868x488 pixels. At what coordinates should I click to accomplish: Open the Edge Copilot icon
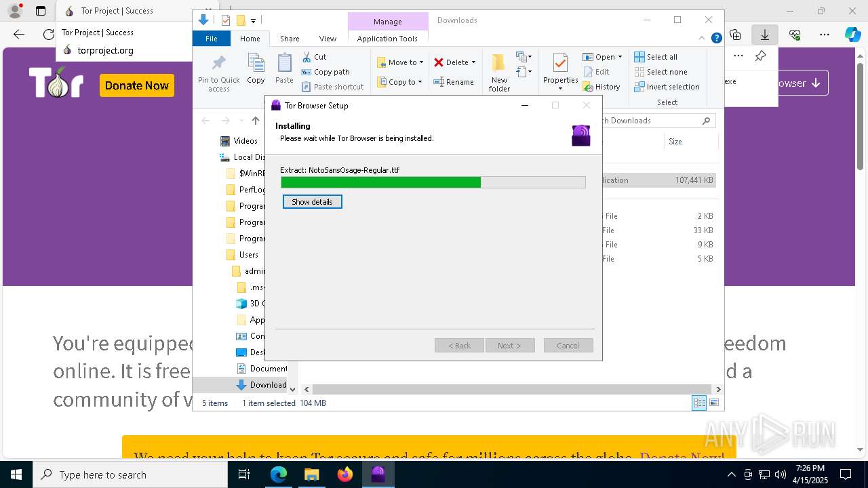[853, 35]
